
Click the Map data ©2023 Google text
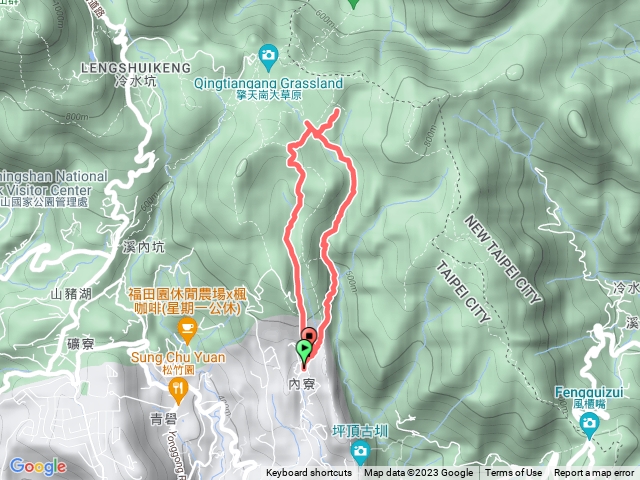[x=418, y=473]
